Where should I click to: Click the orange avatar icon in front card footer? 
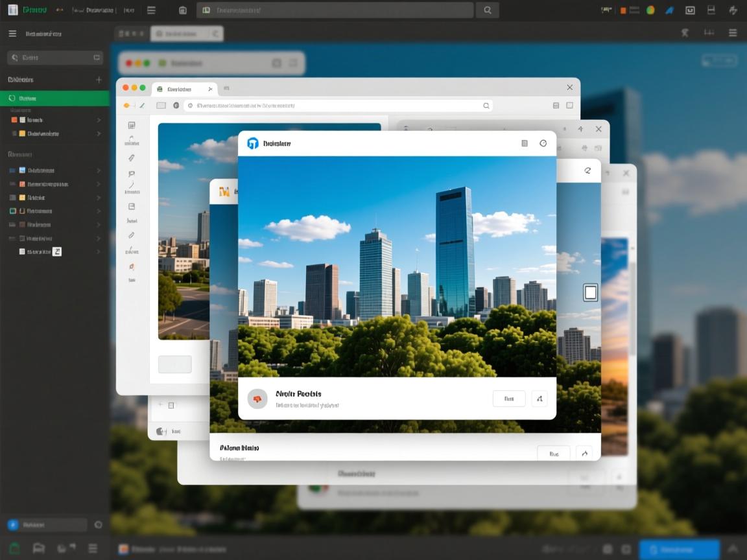click(257, 399)
